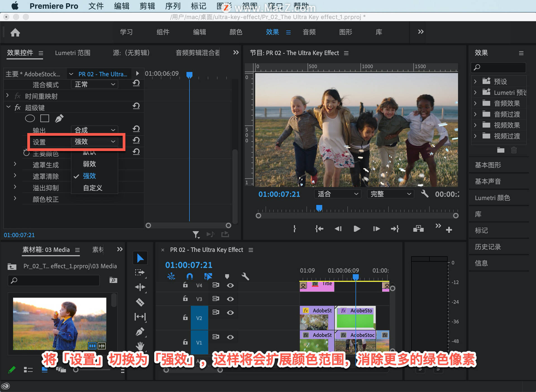536x392 pixels.
Task: Select the Selection tool arrow
Action: click(140, 258)
